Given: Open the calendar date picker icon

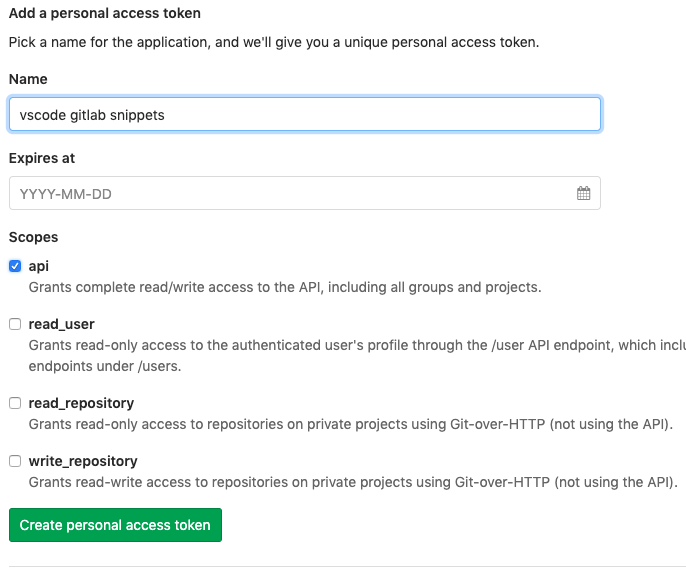Looking at the screenshot, I should [x=584, y=194].
